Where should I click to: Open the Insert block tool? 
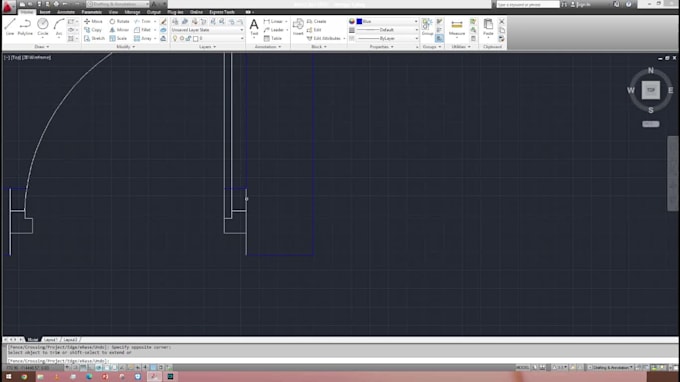coord(298,27)
